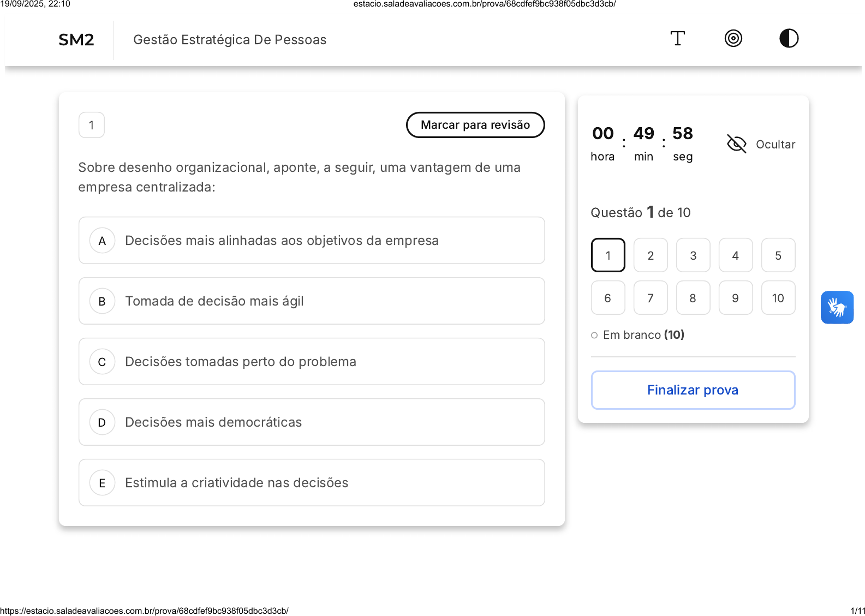The width and height of the screenshot is (865, 616).
Task: Select option A about aligned decisions
Action: pos(312,241)
